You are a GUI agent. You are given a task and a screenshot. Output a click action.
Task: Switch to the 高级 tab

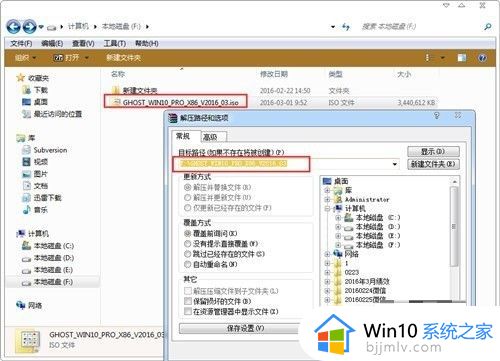click(x=214, y=137)
